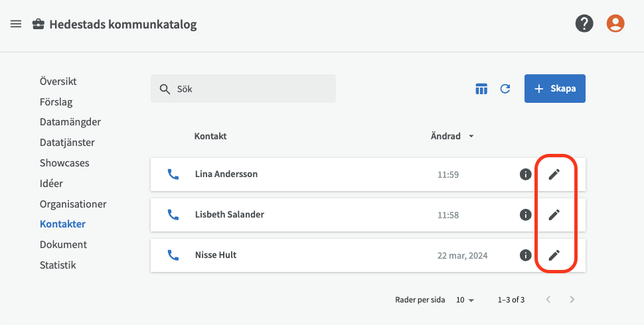This screenshot has height=325, width=644.
Task: Open the rows per page dropdown
Action: (x=465, y=300)
